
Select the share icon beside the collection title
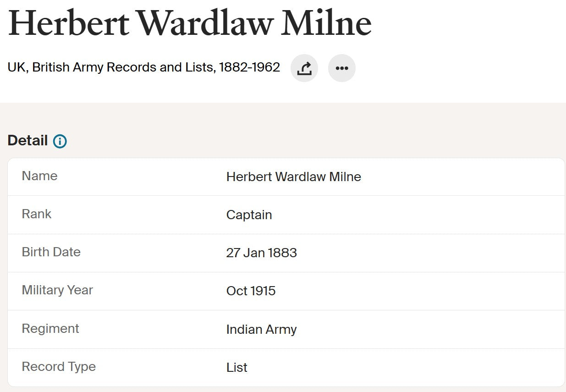point(304,68)
